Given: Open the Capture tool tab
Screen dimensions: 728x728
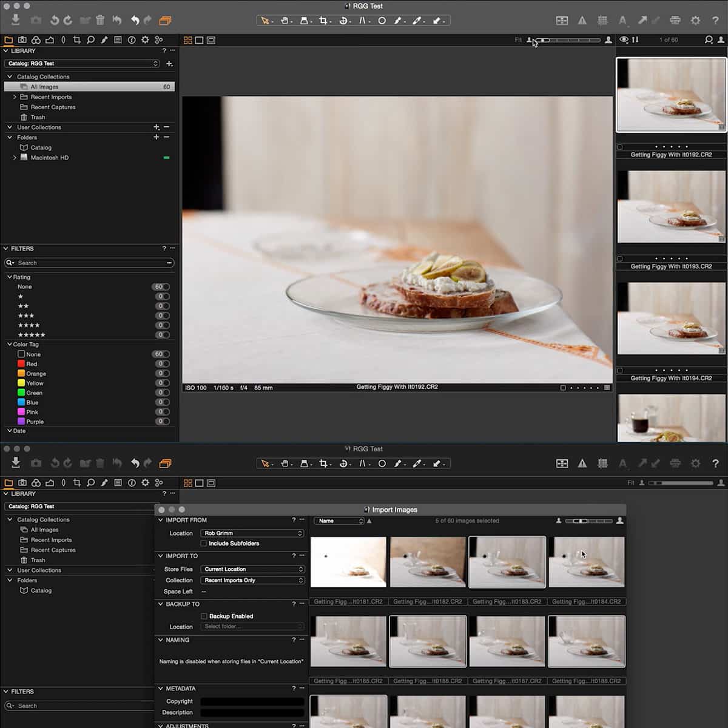Looking at the screenshot, I should (22, 40).
